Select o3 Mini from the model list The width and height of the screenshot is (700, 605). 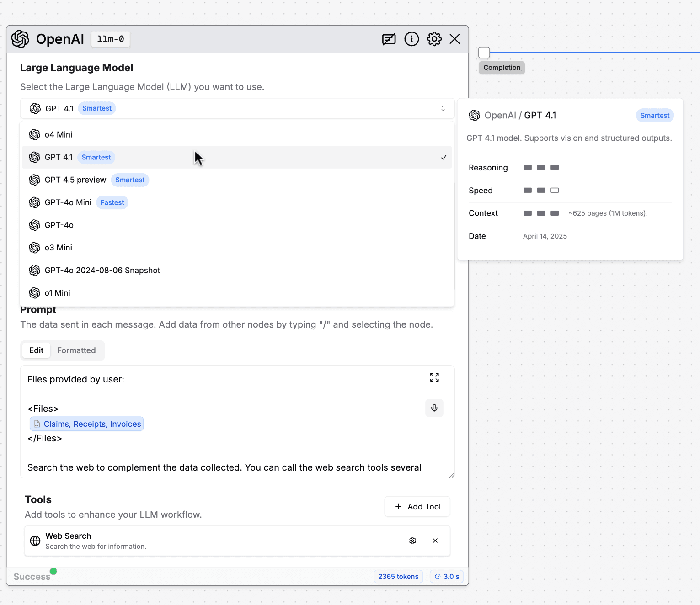pos(237,248)
